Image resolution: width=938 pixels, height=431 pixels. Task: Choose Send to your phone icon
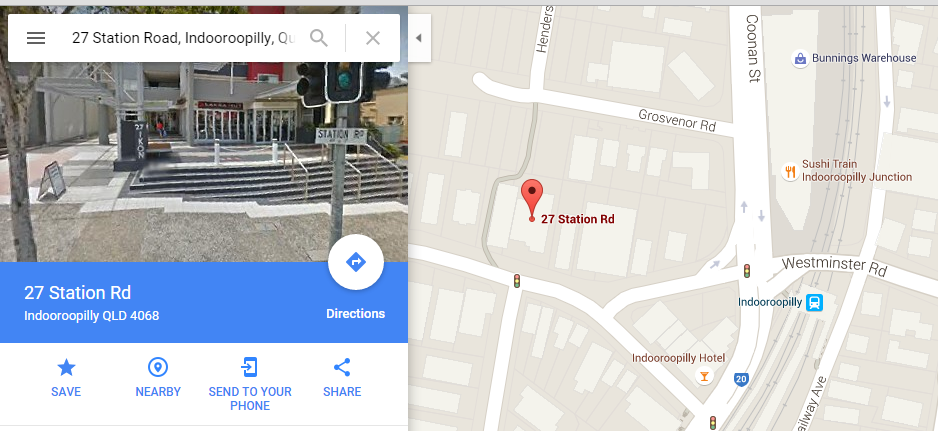[249, 367]
